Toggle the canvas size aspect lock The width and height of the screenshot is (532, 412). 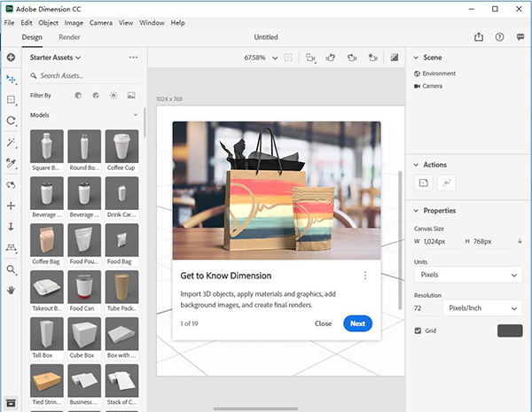coord(520,242)
